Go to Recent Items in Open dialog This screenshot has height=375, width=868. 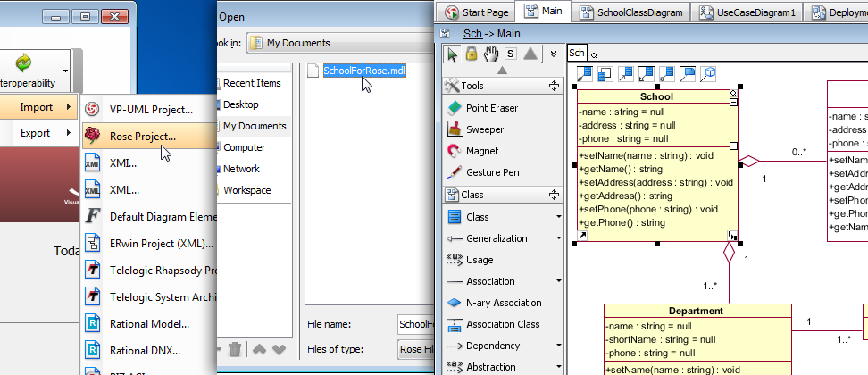[252, 83]
